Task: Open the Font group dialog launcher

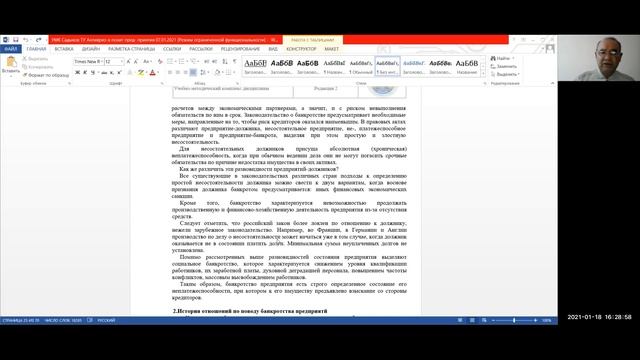Action: (x=162, y=83)
